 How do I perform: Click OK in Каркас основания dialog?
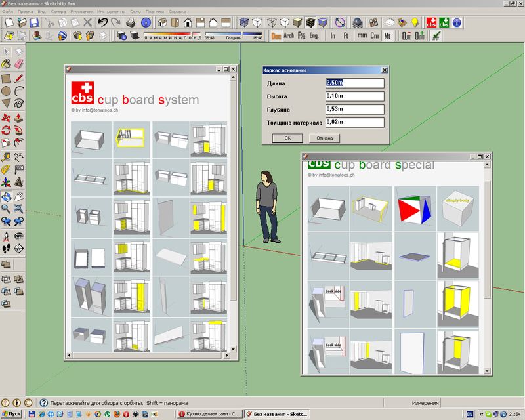(287, 138)
